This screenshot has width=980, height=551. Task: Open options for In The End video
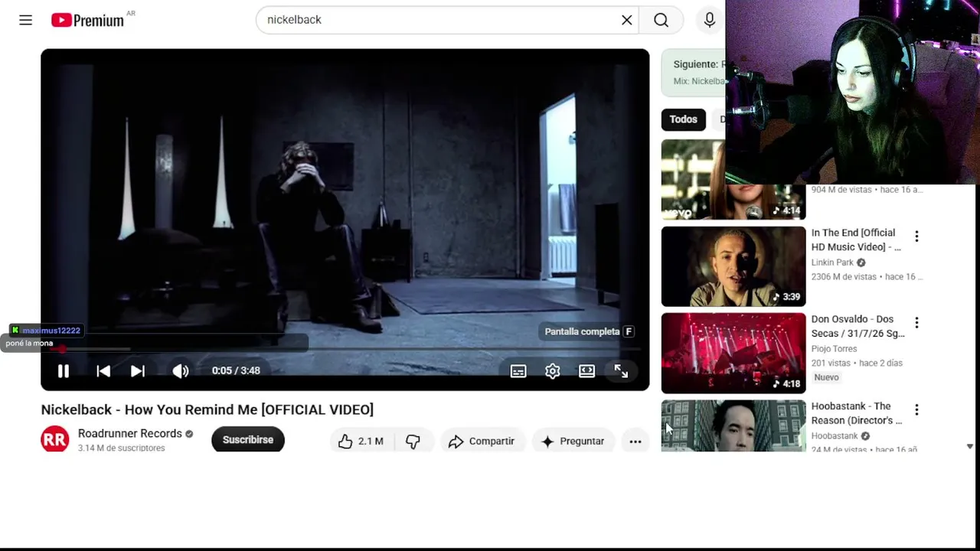point(916,236)
